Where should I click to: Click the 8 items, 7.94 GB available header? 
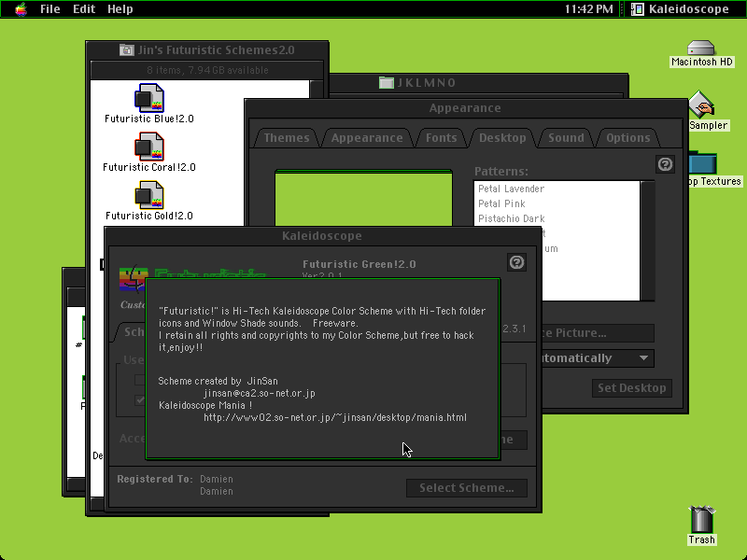click(207, 70)
